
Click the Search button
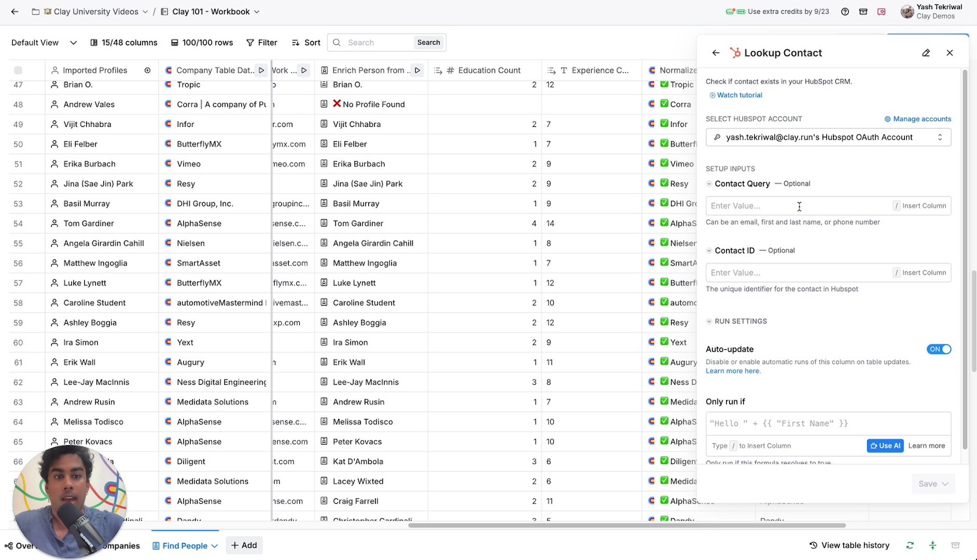(429, 43)
